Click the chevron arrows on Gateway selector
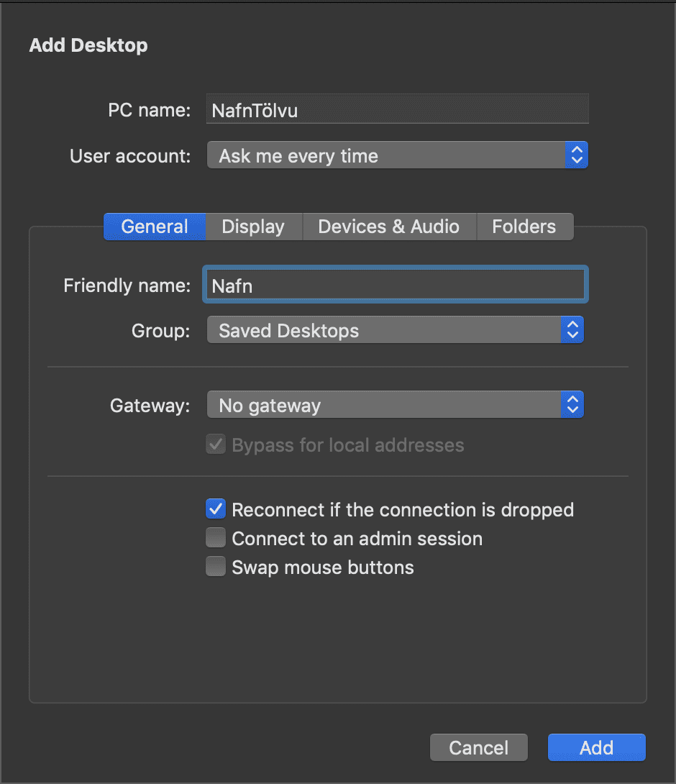 (572, 405)
